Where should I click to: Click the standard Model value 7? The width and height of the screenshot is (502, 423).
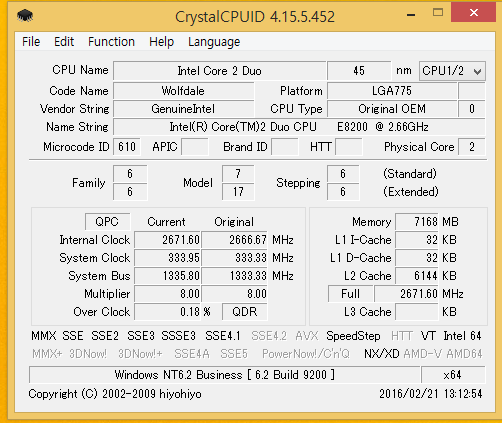click(238, 174)
